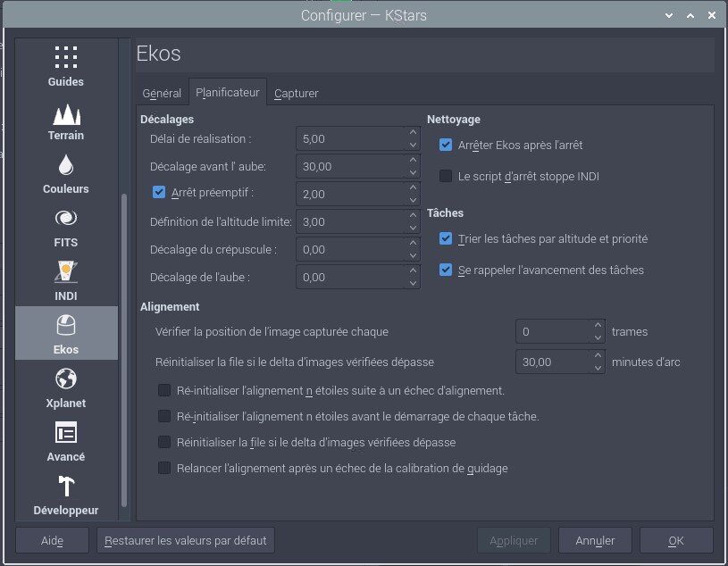The height and width of the screenshot is (566, 728).
Task: Increase Délai de réalisation value
Action: [x=413, y=132]
